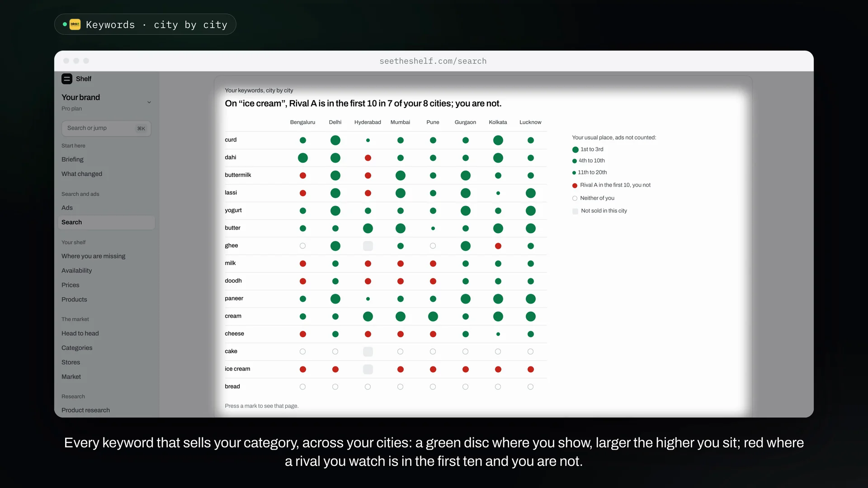Click the paneer row label

(x=234, y=299)
